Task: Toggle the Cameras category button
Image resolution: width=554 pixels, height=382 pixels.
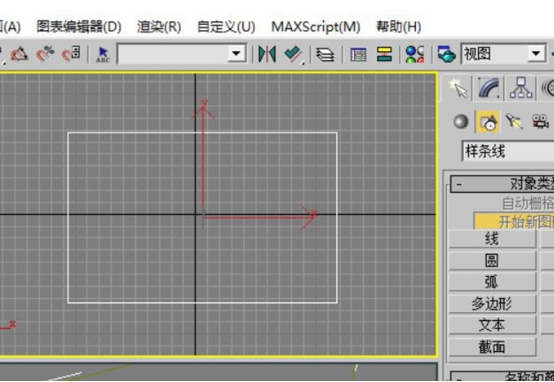Action: [x=540, y=122]
